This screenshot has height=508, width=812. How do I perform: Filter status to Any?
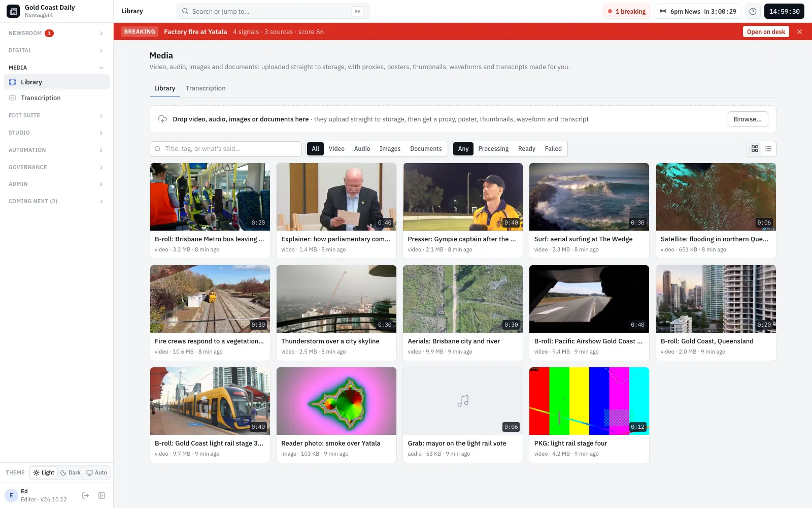click(463, 149)
